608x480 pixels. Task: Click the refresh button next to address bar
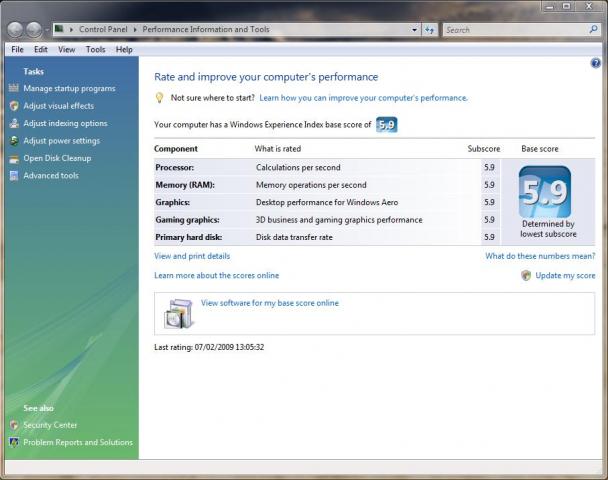click(429, 30)
